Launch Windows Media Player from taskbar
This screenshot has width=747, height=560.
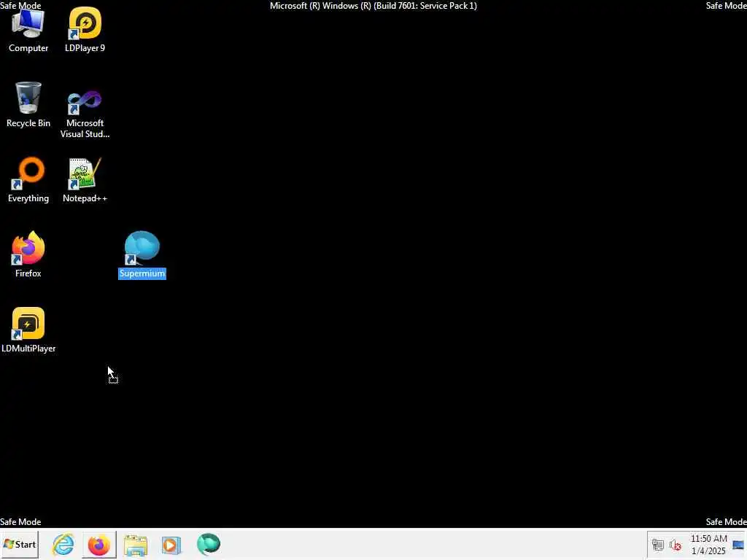click(171, 544)
